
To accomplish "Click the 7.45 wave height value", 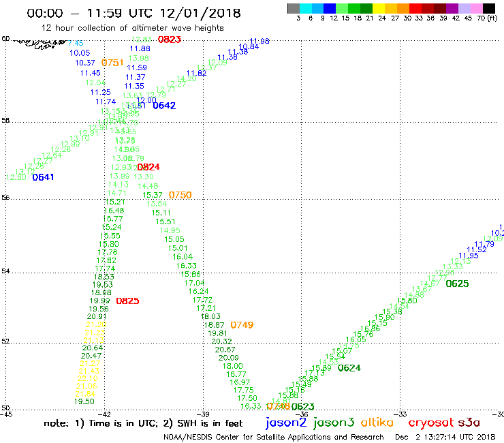I will (x=76, y=43).
